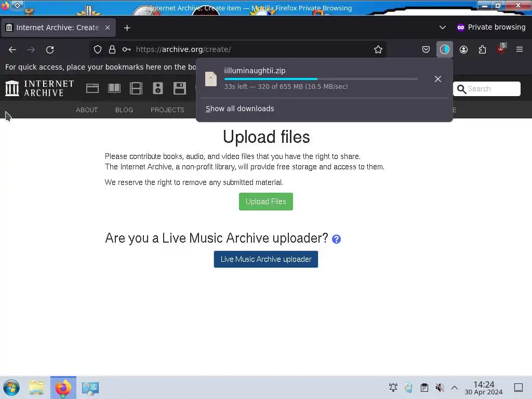This screenshot has height=399, width=532.
Task: Click the key saved-password icon
Action: click(x=127, y=49)
